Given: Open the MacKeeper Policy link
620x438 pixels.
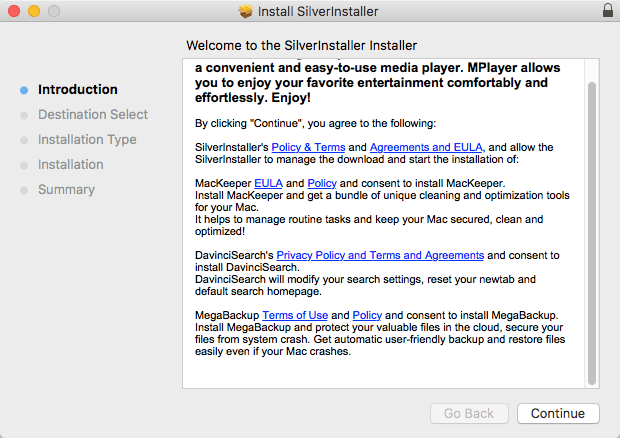Looking at the screenshot, I should click(x=321, y=184).
